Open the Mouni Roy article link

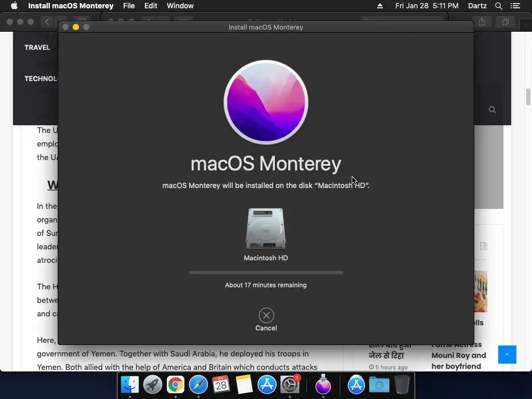(x=458, y=355)
